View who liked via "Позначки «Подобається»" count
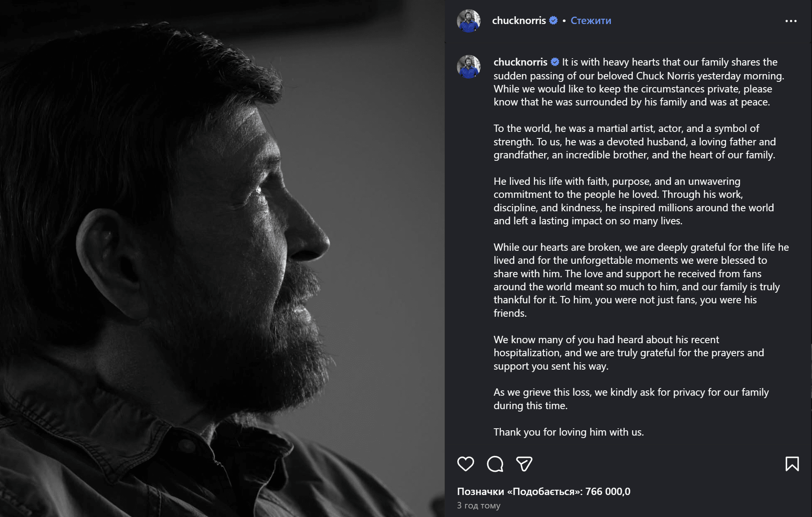812x517 pixels. [543, 491]
